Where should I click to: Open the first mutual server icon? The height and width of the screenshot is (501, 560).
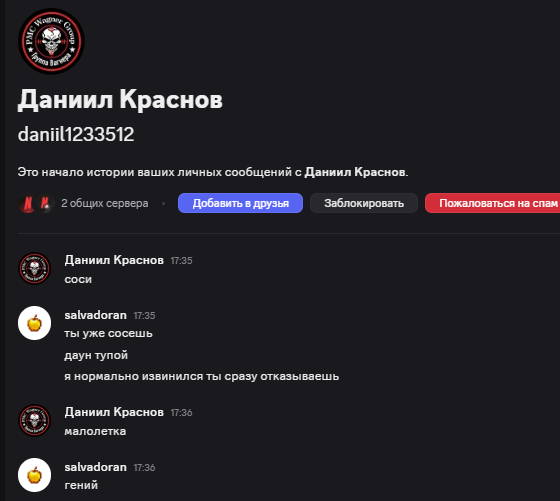pos(28,204)
